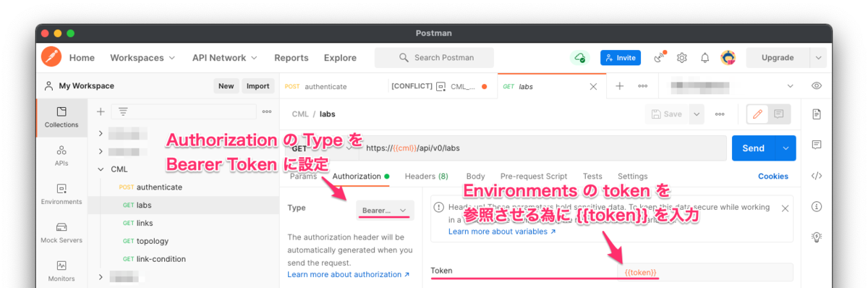The height and width of the screenshot is (288, 868).
Task: Expand the second blurred collection
Action: (101, 151)
